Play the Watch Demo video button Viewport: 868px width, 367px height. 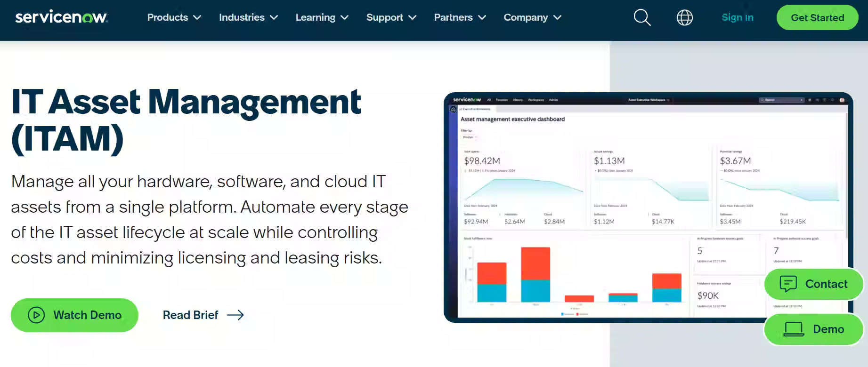tap(74, 315)
